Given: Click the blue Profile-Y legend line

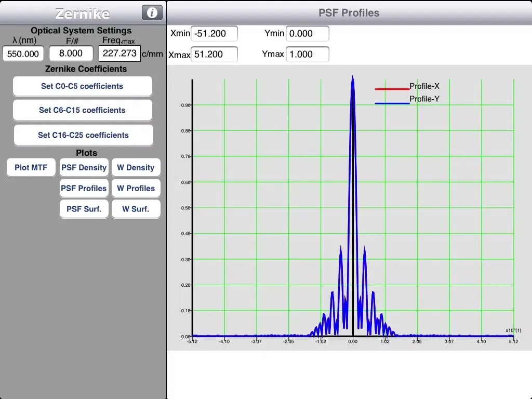Looking at the screenshot, I should [392, 103].
